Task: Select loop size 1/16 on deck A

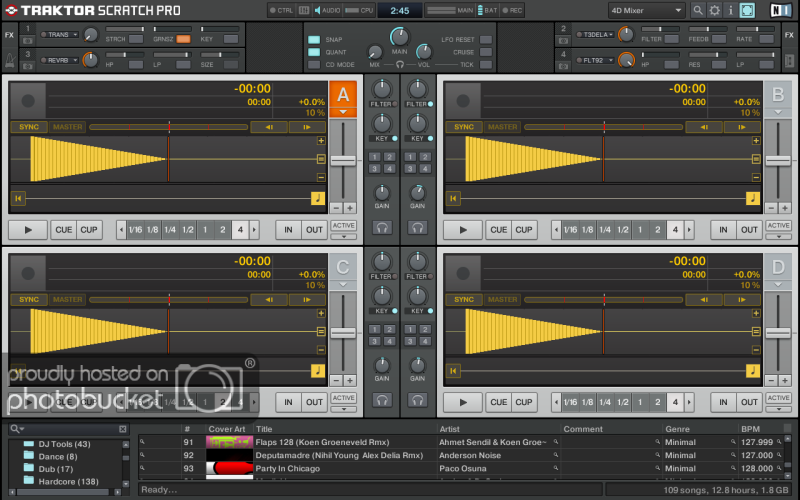Action: [135, 230]
